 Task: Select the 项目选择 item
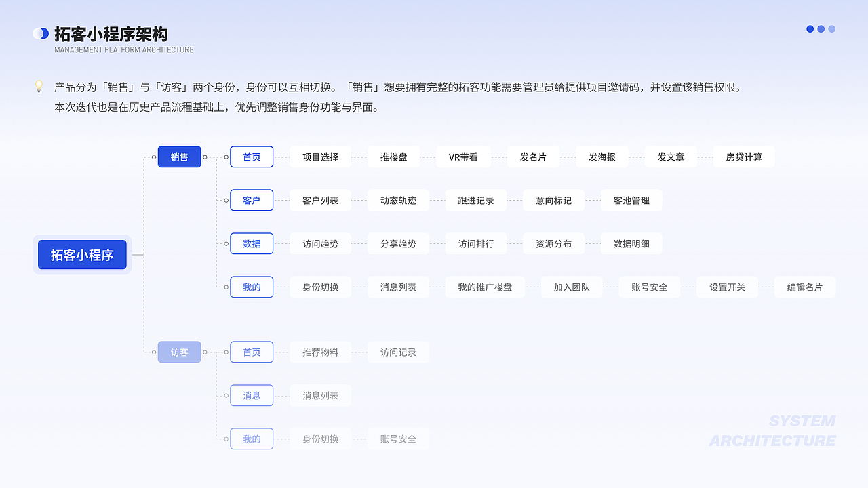coord(320,157)
